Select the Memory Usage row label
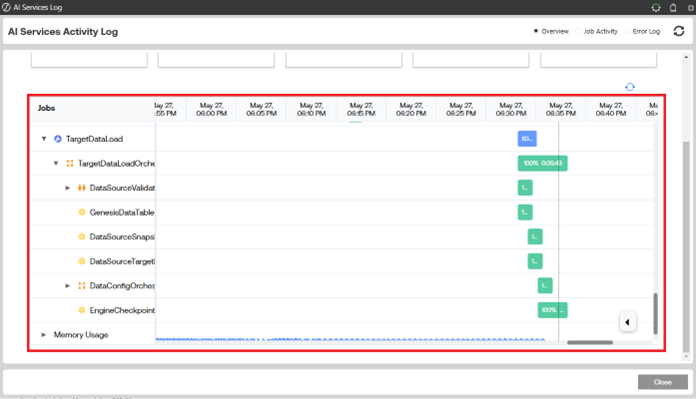This screenshot has height=399, width=696. click(81, 335)
